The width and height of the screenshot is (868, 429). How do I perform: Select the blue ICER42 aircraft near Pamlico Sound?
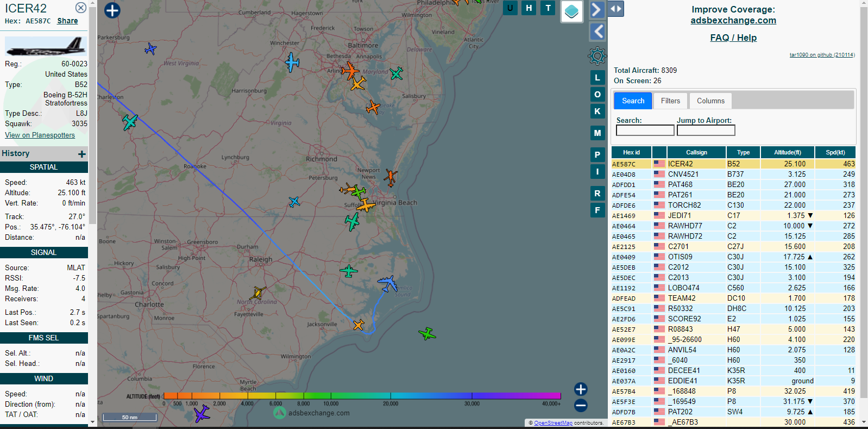click(x=388, y=283)
